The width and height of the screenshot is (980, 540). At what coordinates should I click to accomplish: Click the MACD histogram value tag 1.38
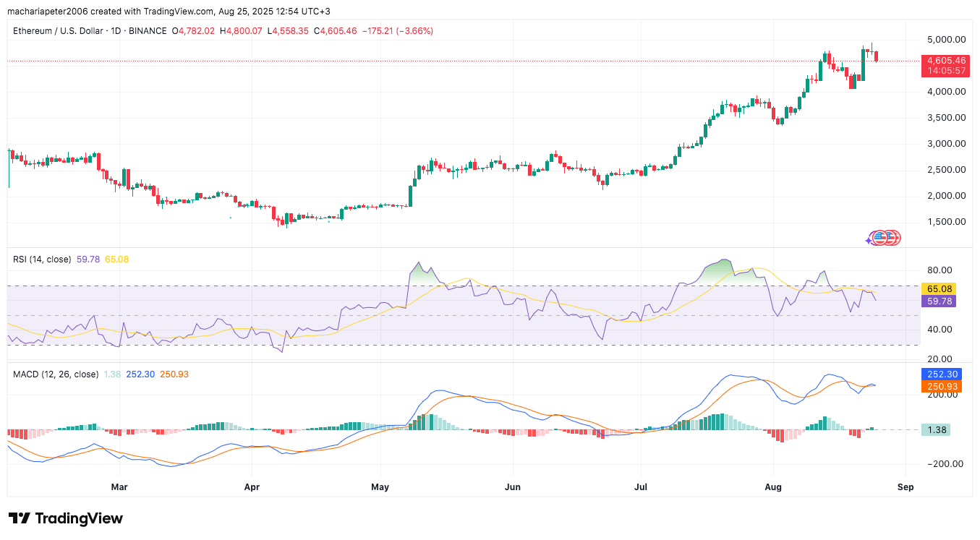pos(936,429)
